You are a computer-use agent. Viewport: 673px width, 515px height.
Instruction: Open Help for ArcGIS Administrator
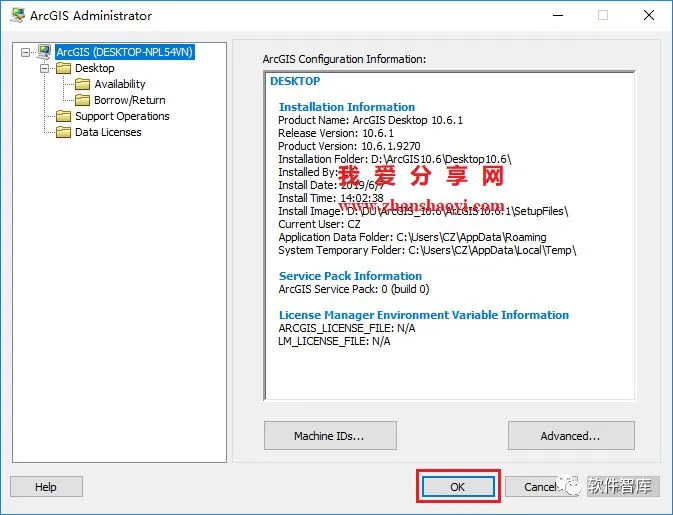46,487
